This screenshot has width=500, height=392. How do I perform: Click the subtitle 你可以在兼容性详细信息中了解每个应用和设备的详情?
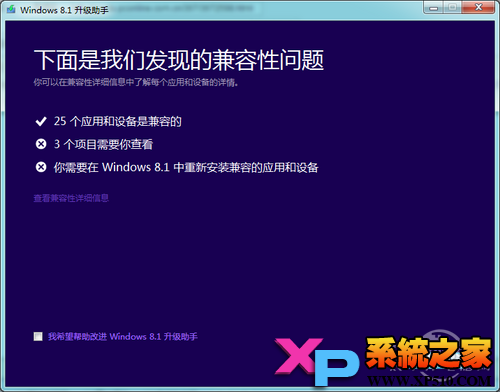coord(136,82)
